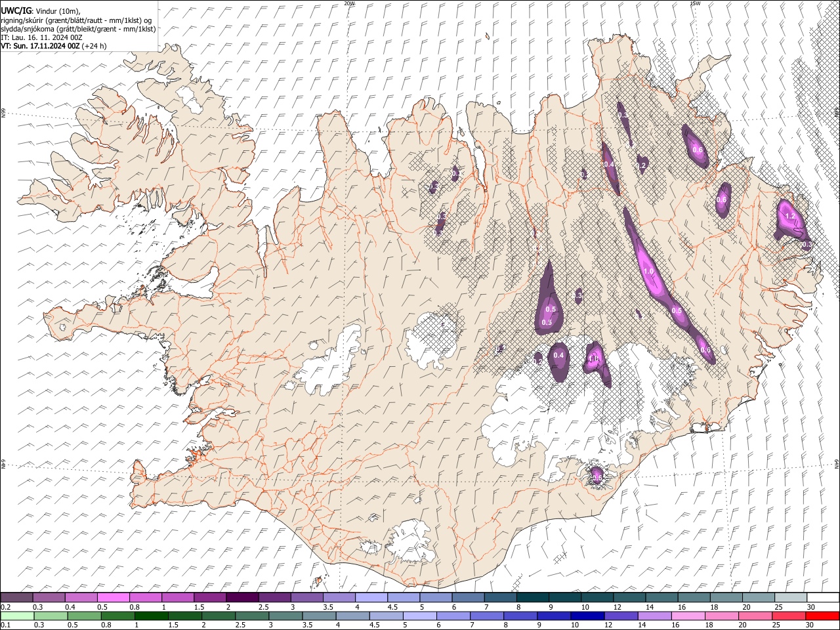Select the 'IT: Lau. 16. 11. 2024 00Z' line
This screenshot has width=840, height=630.
(x=41, y=37)
